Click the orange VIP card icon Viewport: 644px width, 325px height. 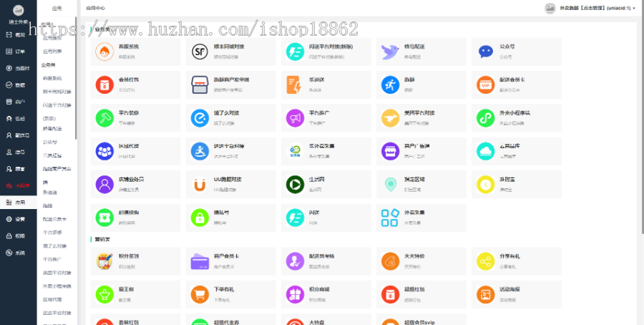[485, 84]
